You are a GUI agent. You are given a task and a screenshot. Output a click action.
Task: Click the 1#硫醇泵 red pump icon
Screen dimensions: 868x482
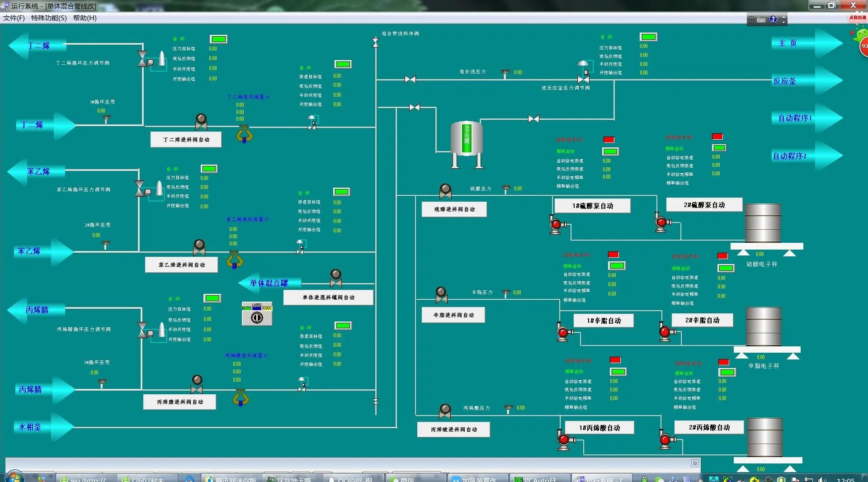point(556,224)
